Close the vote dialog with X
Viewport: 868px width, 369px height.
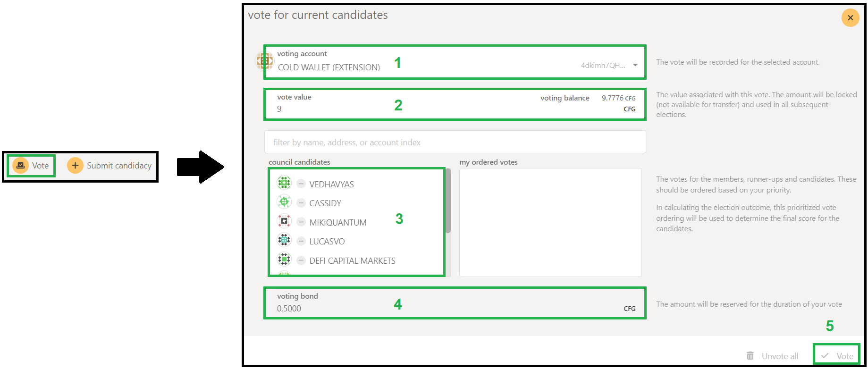pos(850,18)
